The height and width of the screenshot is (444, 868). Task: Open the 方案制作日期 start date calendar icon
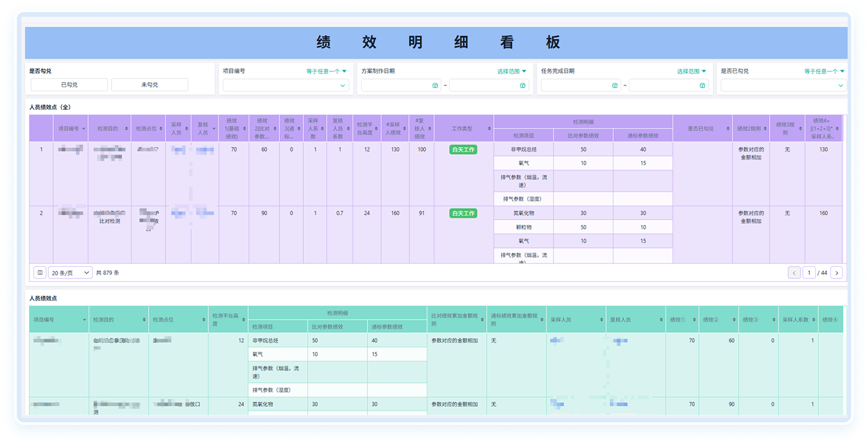[435, 86]
